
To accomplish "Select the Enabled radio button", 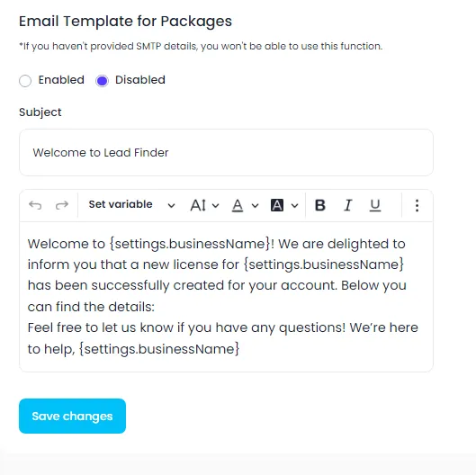I will pos(25,81).
